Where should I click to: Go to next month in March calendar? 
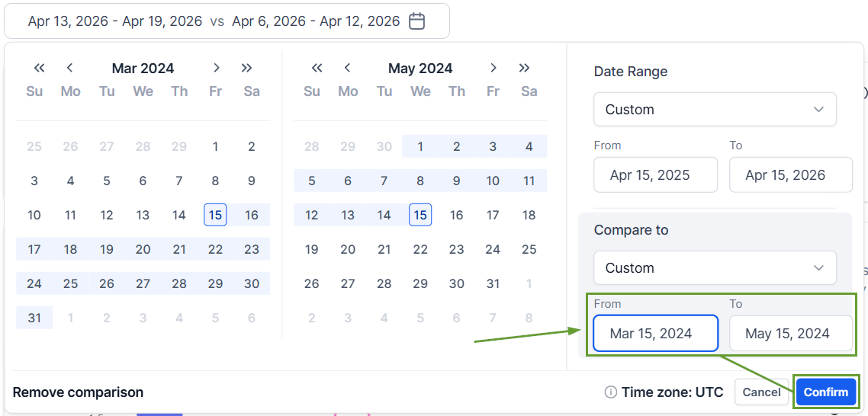pos(217,68)
